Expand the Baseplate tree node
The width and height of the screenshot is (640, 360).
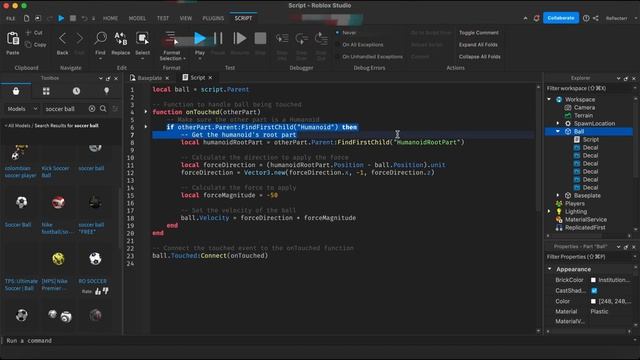[x=558, y=196]
